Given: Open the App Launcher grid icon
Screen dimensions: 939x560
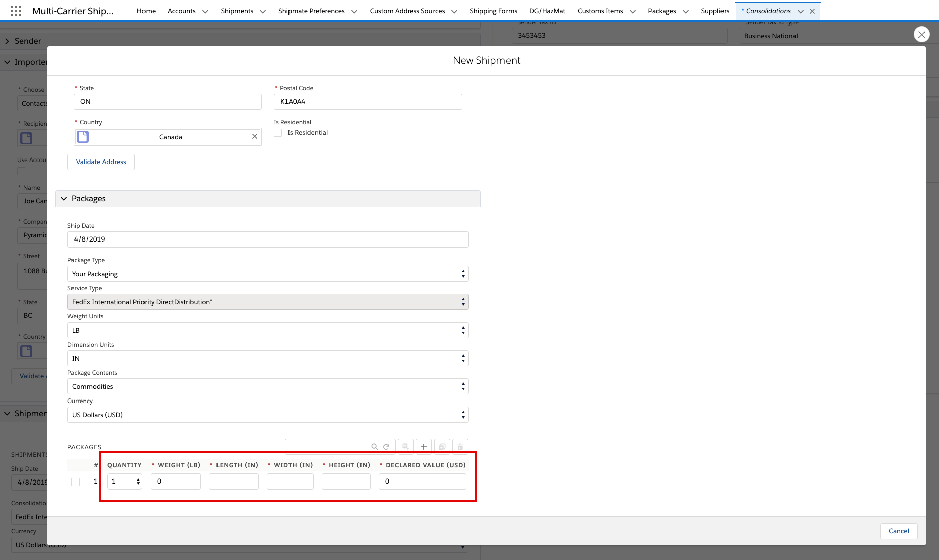Looking at the screenshot, I should tap(16, 11).
